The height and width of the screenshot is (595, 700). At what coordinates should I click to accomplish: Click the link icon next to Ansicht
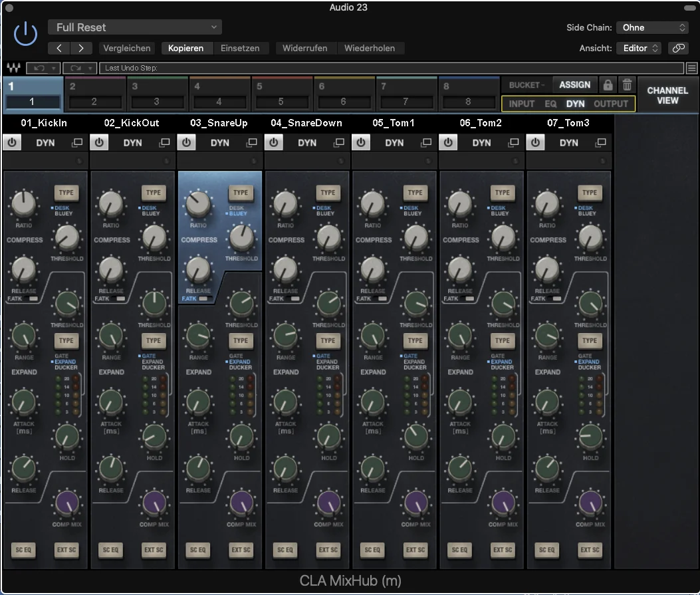coord(679,49)
